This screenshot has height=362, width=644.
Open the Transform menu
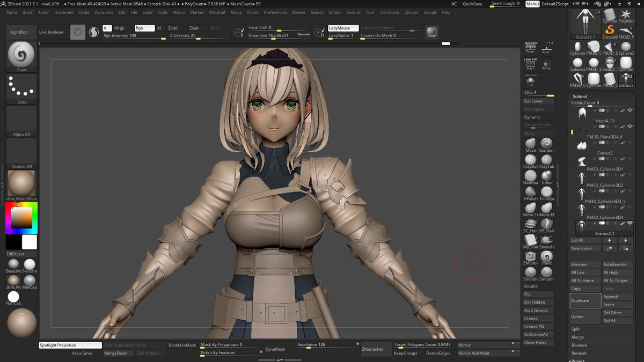[x=389, y=12]
